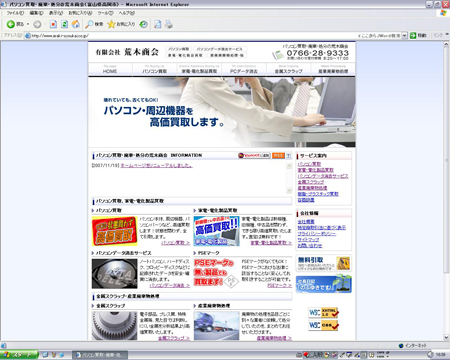The image size is (450, 360).
Task: Click the truck industrial waste thumbnail
Action: (217, 326)
